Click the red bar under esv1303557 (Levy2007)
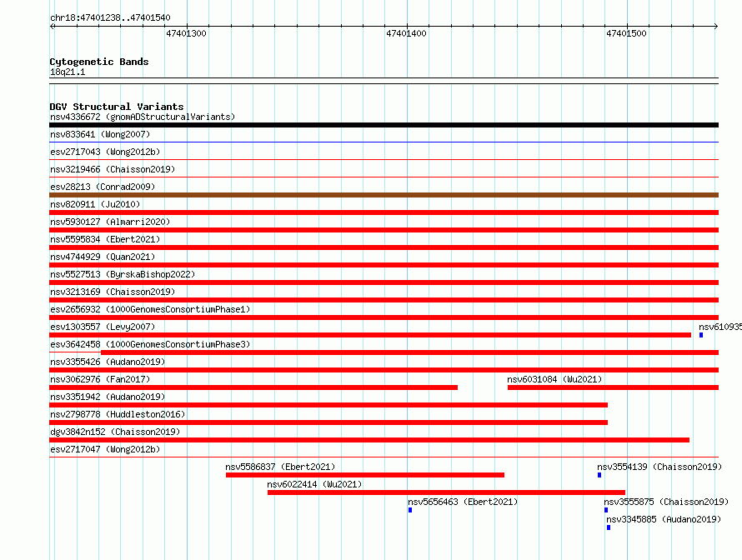 click(x=370, y=335)
